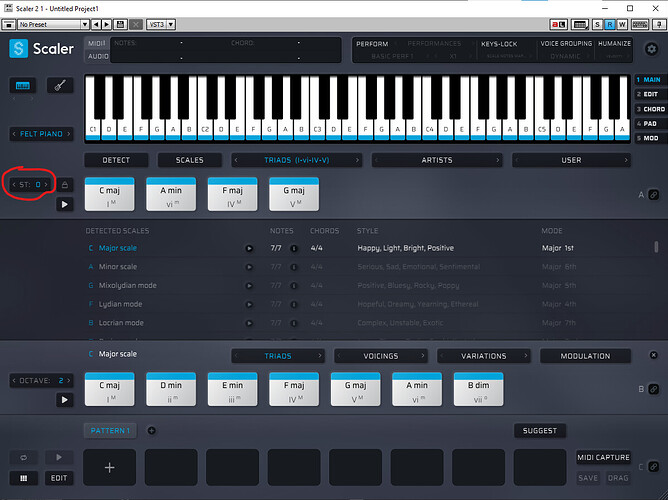Select AUDIO input mode

click(x=98, y=56)
